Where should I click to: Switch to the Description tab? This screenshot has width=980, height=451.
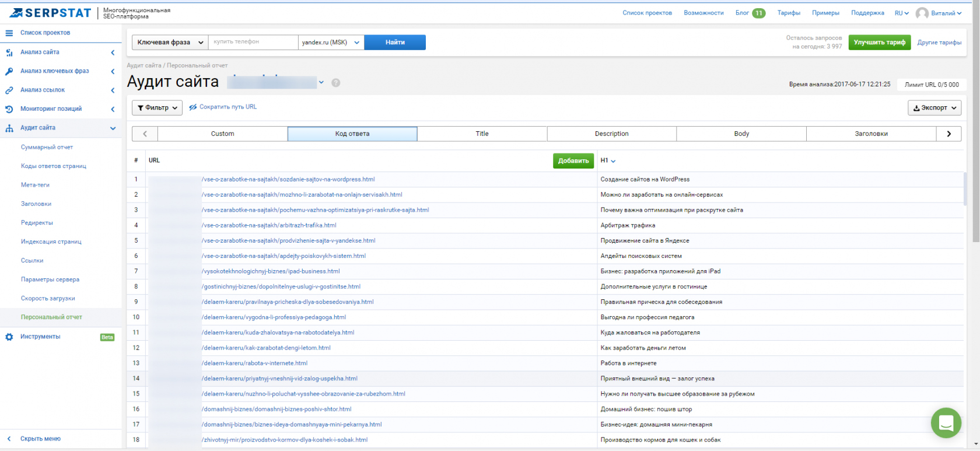coord(612,134)
